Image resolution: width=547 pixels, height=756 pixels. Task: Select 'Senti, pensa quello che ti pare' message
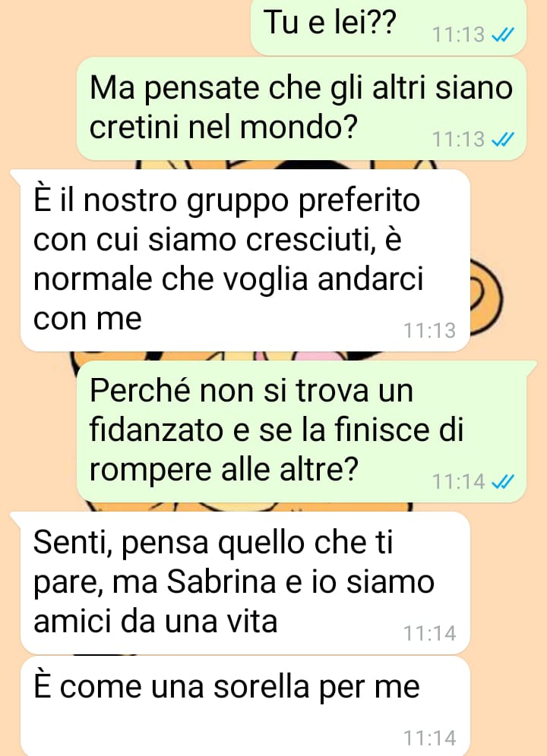click(x=245, y=582)
